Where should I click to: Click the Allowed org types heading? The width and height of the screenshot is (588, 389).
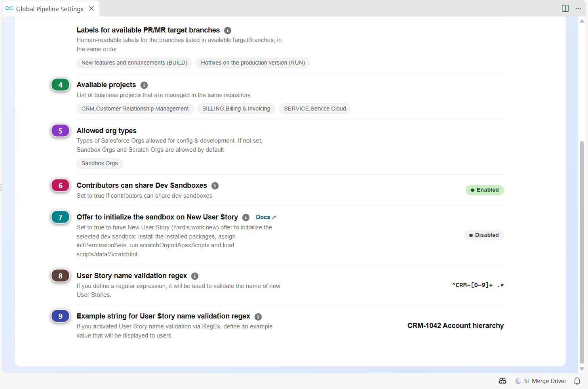[107, 131]
